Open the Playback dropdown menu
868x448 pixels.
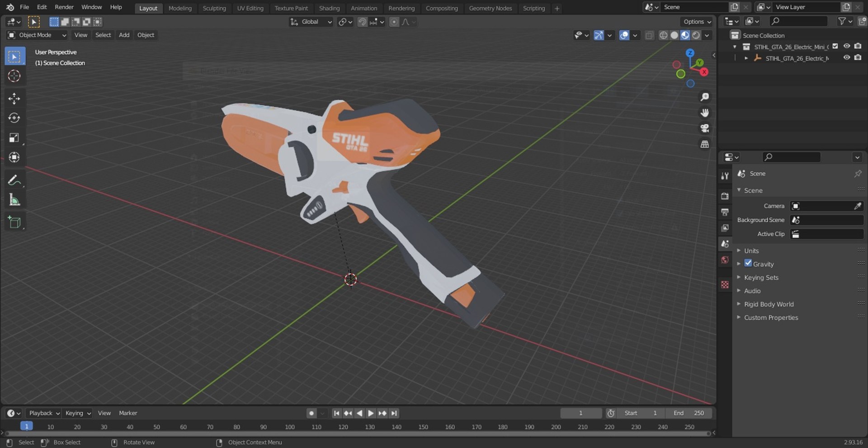point(44,413)
